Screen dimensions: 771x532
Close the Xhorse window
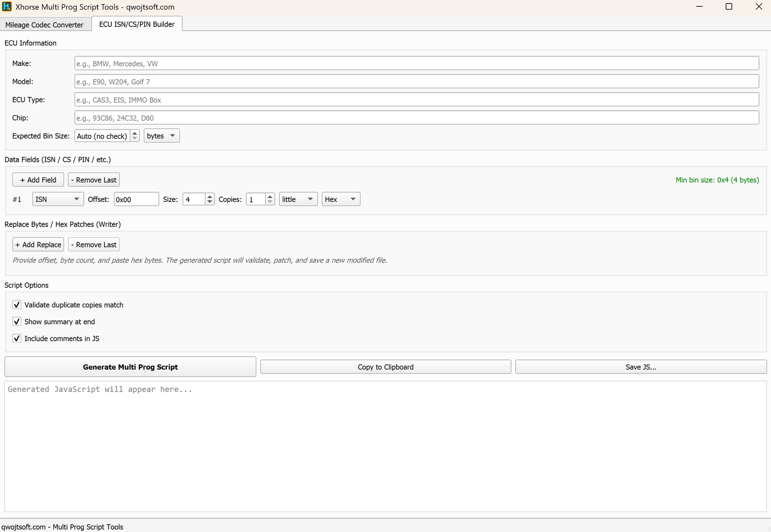click(758, 7)
